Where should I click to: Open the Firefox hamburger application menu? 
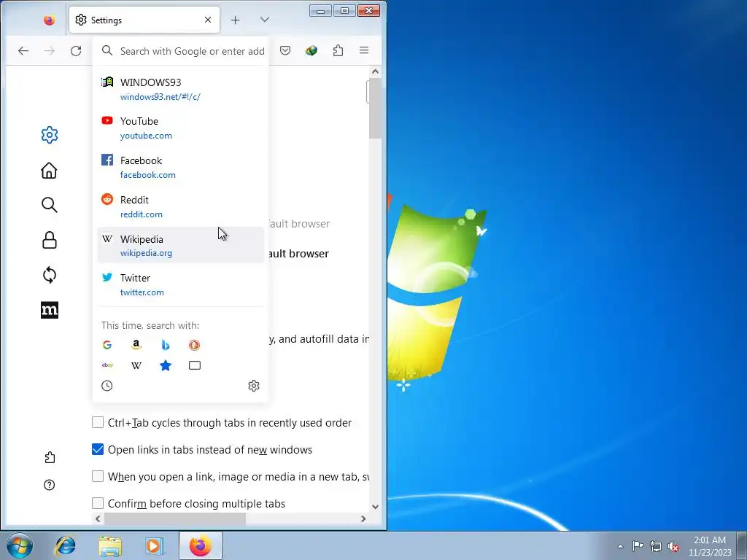tap(364, 50)
